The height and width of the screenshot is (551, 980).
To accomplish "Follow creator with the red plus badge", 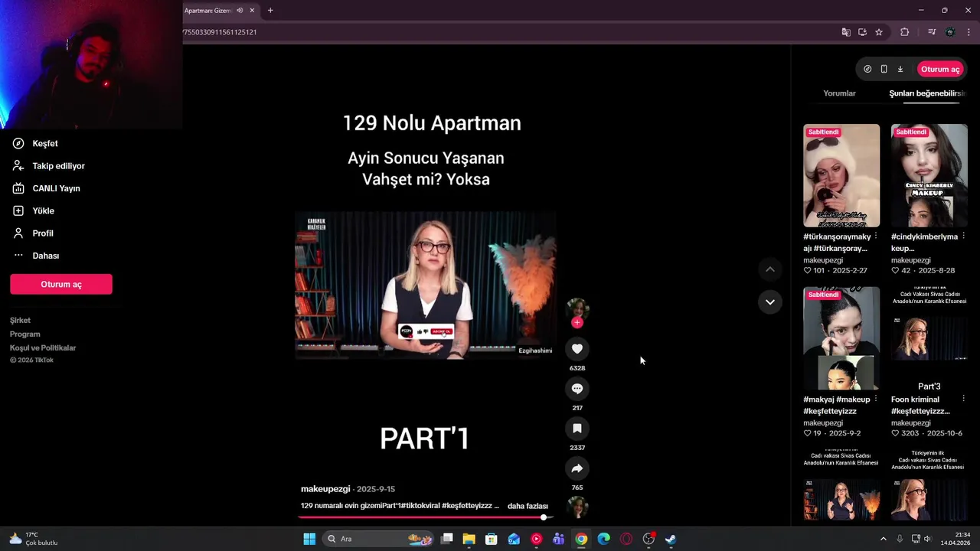I will point(577,322).
